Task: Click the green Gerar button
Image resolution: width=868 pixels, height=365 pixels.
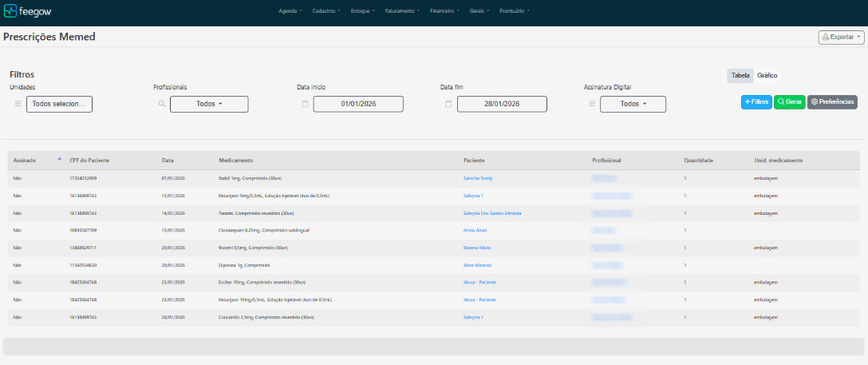Action: (x=789, y=102)
